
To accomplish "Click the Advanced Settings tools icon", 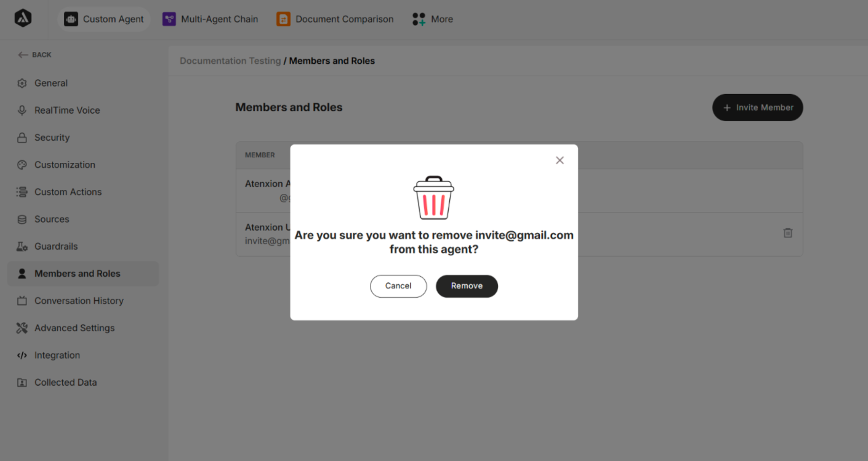I will (22, 328).
